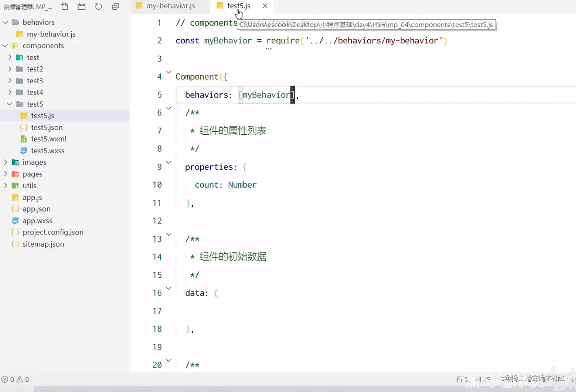Click the line and column status indicator
The image size is (576, 392).
[474, 379]
